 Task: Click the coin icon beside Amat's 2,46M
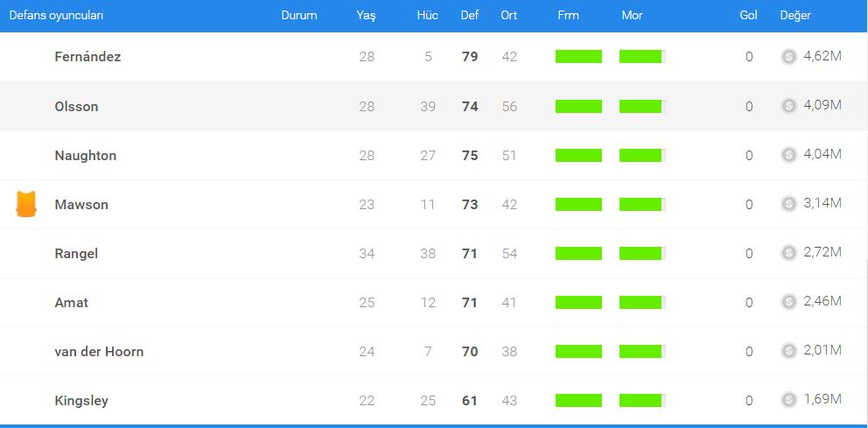click(x=788, y=302)
